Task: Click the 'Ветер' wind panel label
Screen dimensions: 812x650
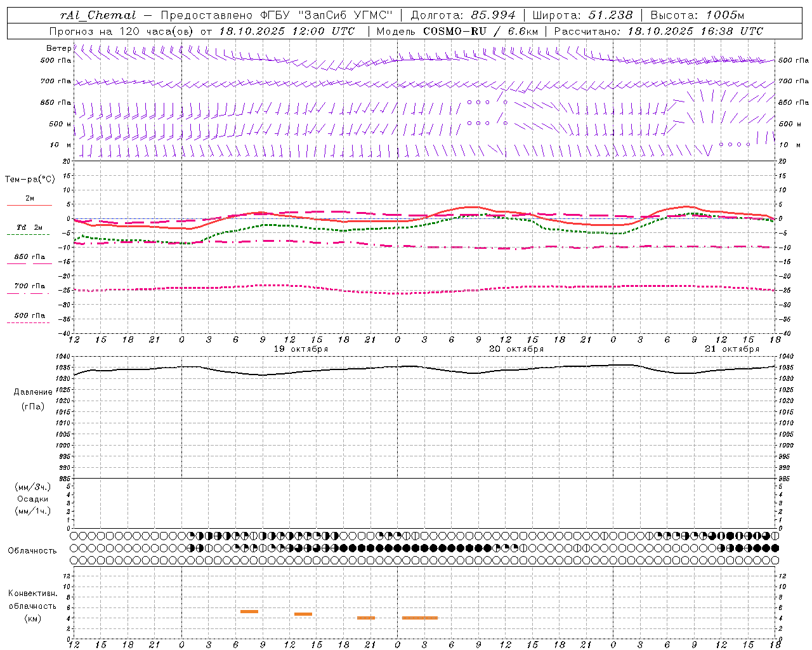Action: (x=58, y=48)
